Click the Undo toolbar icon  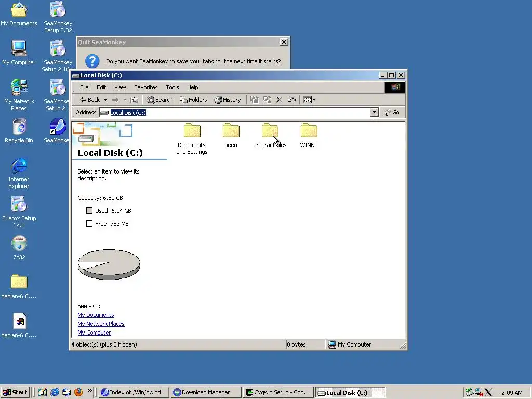pyautogui.click(x=292, y=100)
